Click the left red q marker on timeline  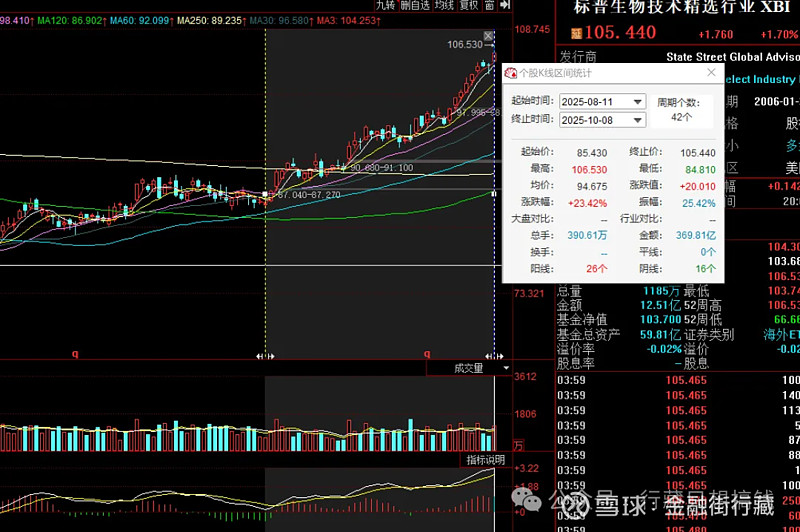click(75, 353)
